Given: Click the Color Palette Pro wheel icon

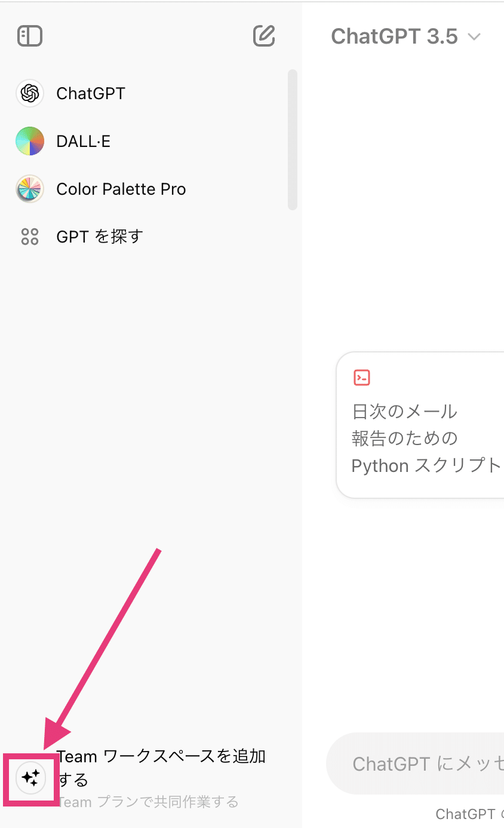Looking at the screenshot, I should click(30, 189).
